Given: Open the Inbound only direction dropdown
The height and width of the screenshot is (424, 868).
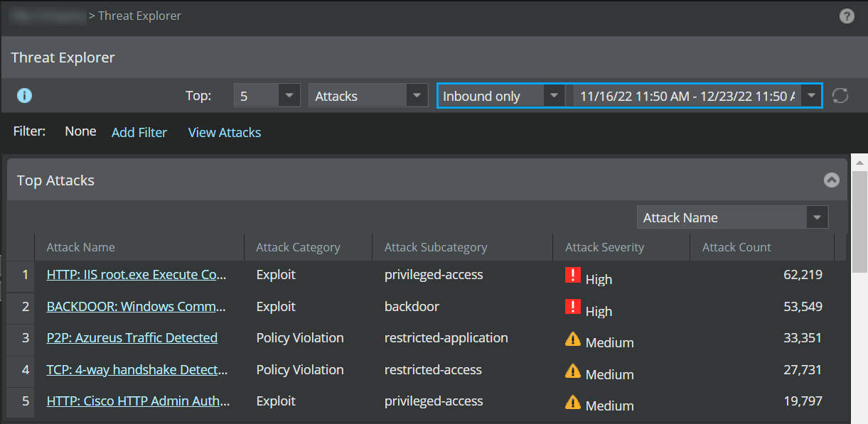Looking at the screenshot, I should 501,96.
